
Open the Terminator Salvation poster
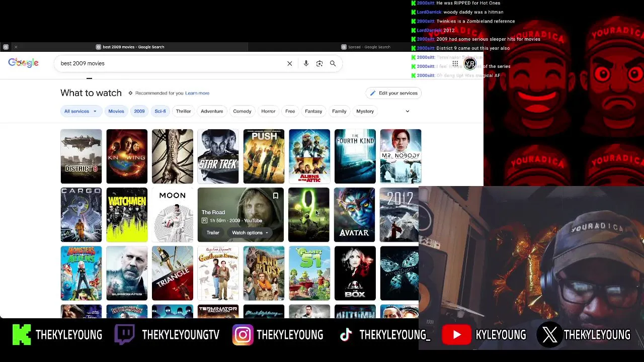click(218, 311)
